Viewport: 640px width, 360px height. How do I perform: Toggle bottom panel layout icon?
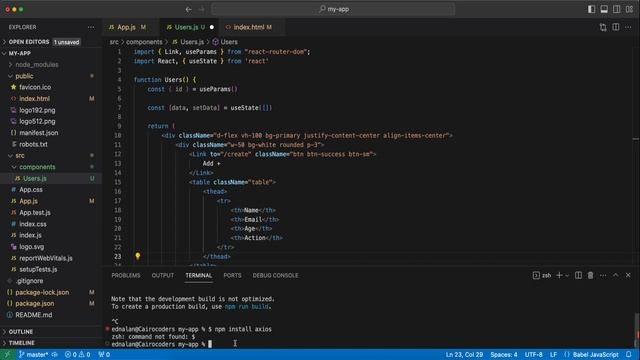[x=604, y=9]
